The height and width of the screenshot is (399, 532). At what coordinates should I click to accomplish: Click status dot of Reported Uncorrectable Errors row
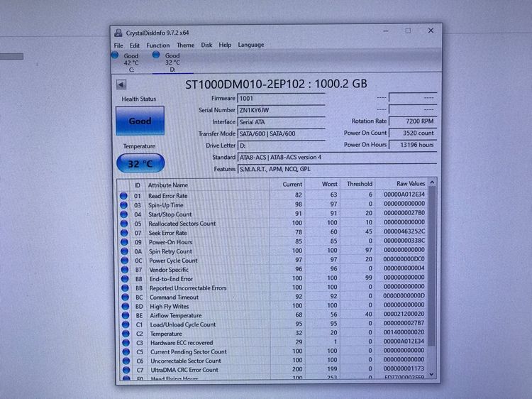point(125,288)
